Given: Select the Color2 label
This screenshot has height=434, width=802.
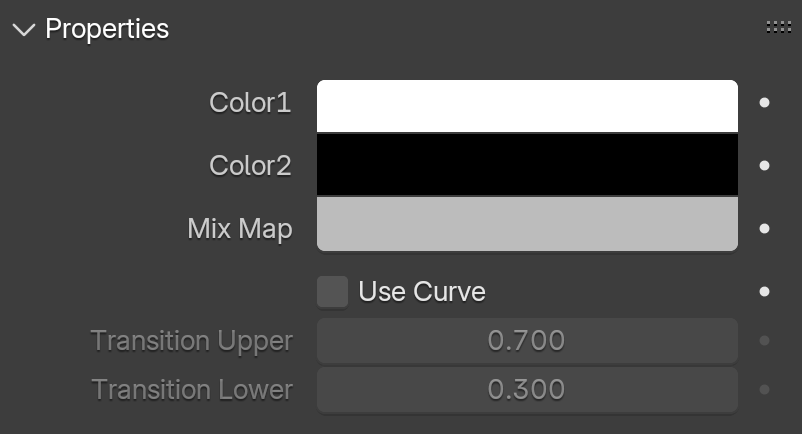Looking at the screenshot, I should click(250, 166).
